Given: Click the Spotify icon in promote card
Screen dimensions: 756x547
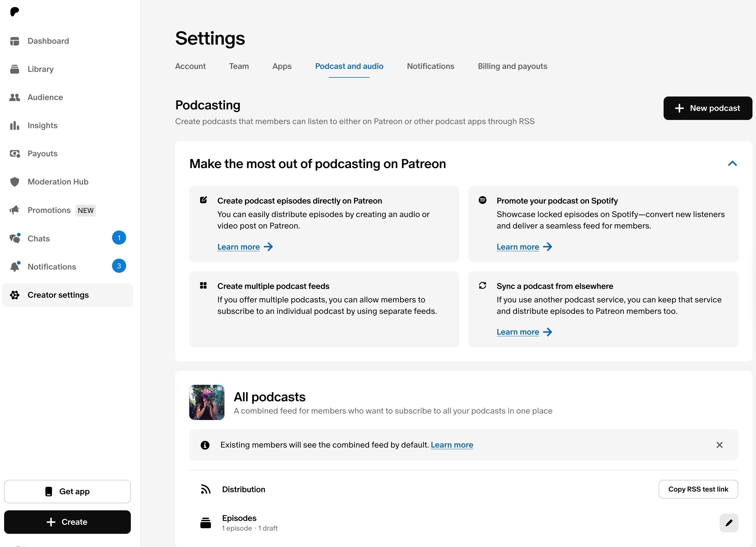Looking at the screenshot, I should pos(482,200).
